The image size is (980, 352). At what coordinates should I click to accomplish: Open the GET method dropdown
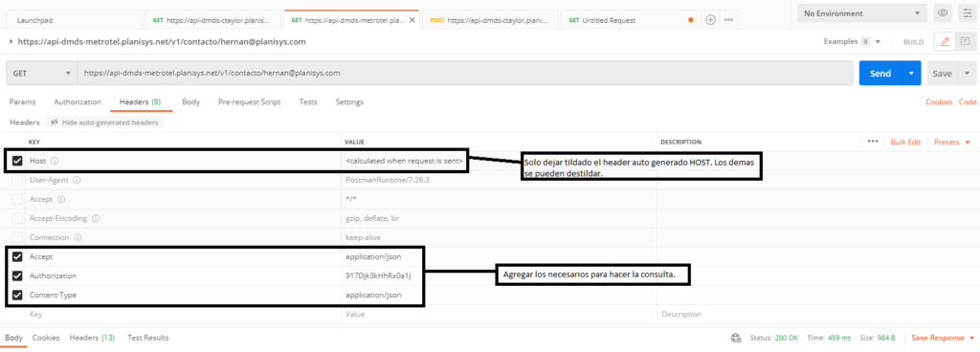[41, 73]
